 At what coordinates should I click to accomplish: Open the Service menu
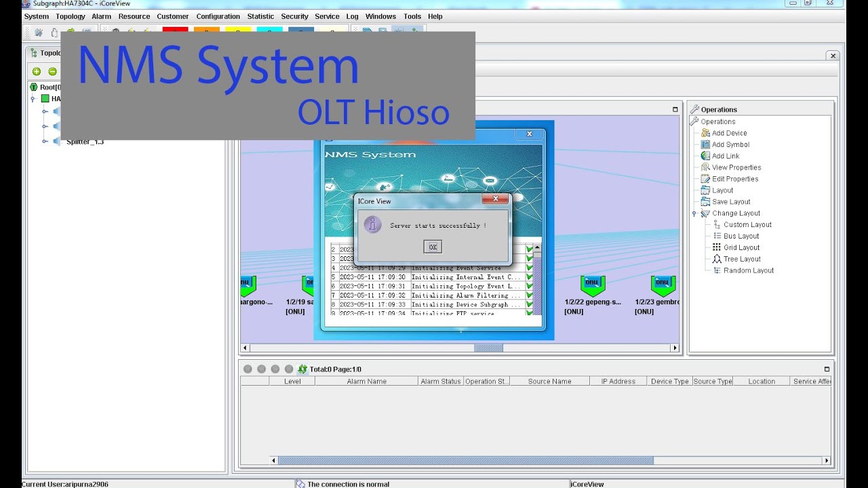(327, 16)
